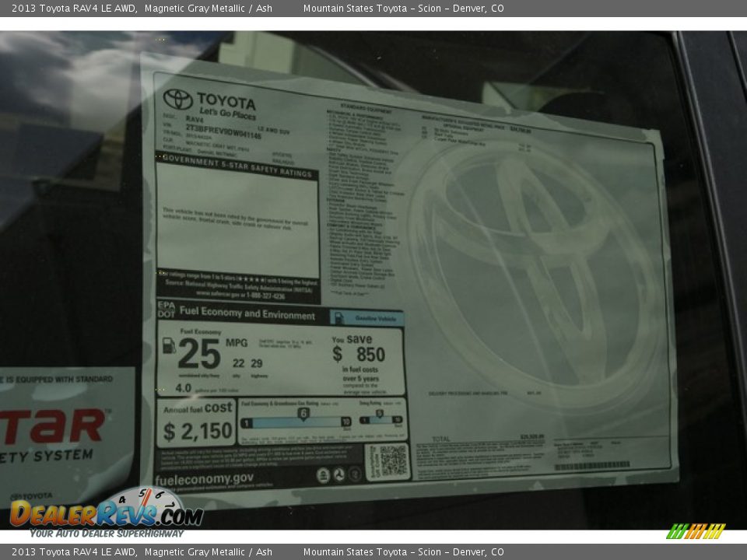Click bottom caption 'Mountain States Toyota - Scion - Denver, CO'
747x560 pixels.
pyautogui.click(x=404, y=552)
